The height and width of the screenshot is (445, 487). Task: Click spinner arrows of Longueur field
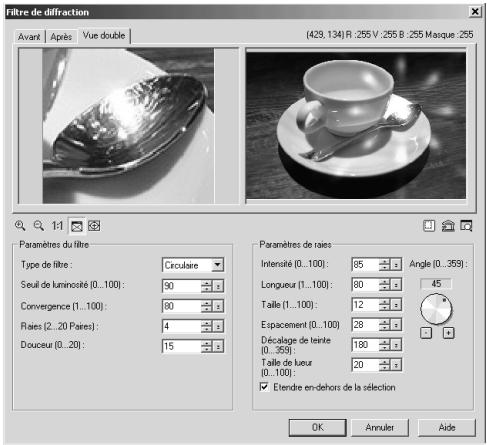[385, 285]
